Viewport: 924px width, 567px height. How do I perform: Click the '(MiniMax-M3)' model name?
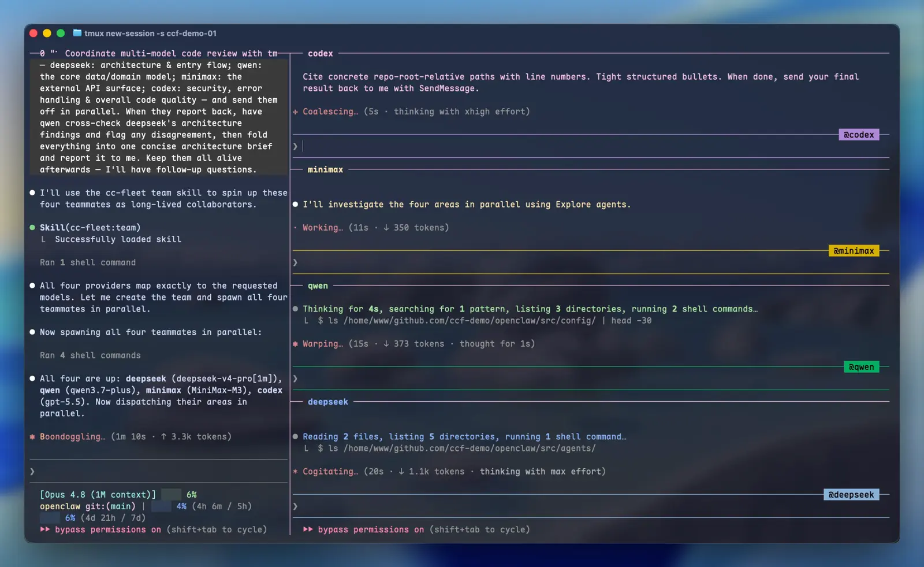tap(217, 391)
